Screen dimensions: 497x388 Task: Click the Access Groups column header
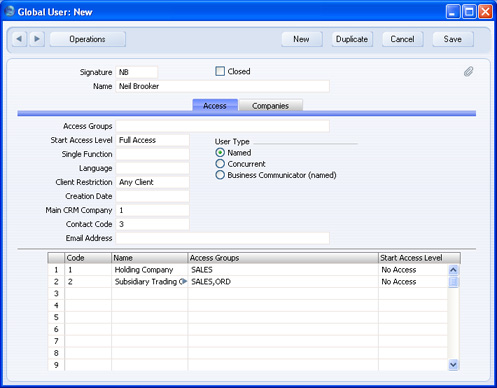pos(283,258)
